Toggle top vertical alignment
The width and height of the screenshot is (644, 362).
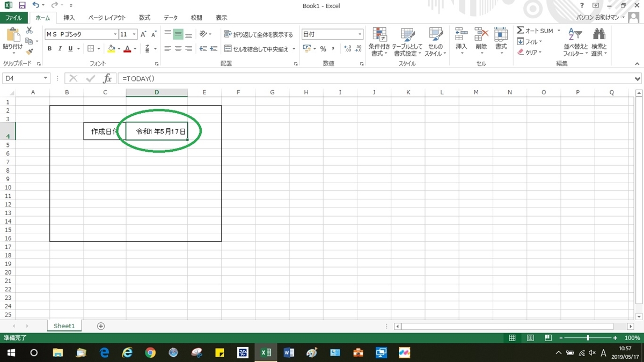coord(167,34)
